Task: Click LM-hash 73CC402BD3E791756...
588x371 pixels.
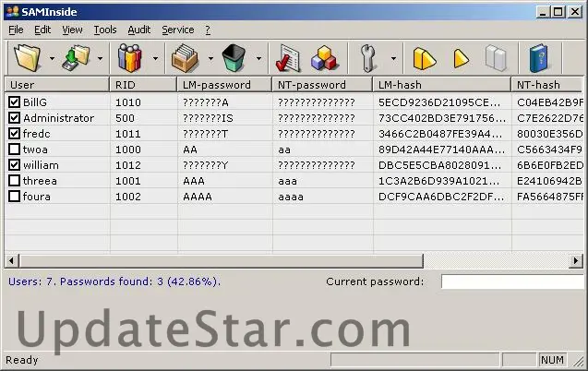Action: 442,118
